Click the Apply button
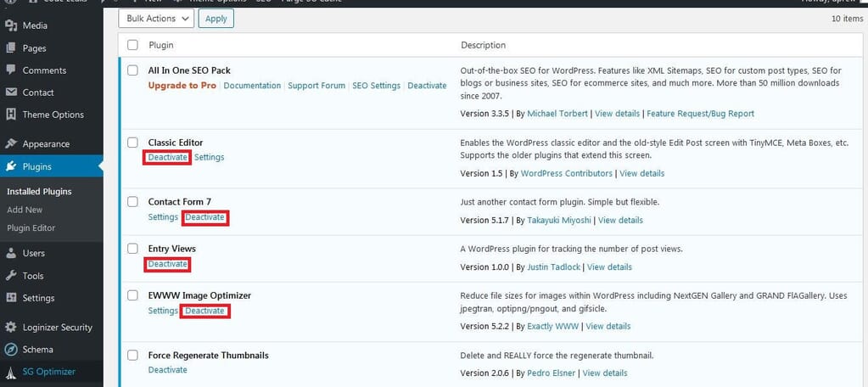The width and height of the screenshot is (868, 387). pyautogui.click(x=216, y=19)
